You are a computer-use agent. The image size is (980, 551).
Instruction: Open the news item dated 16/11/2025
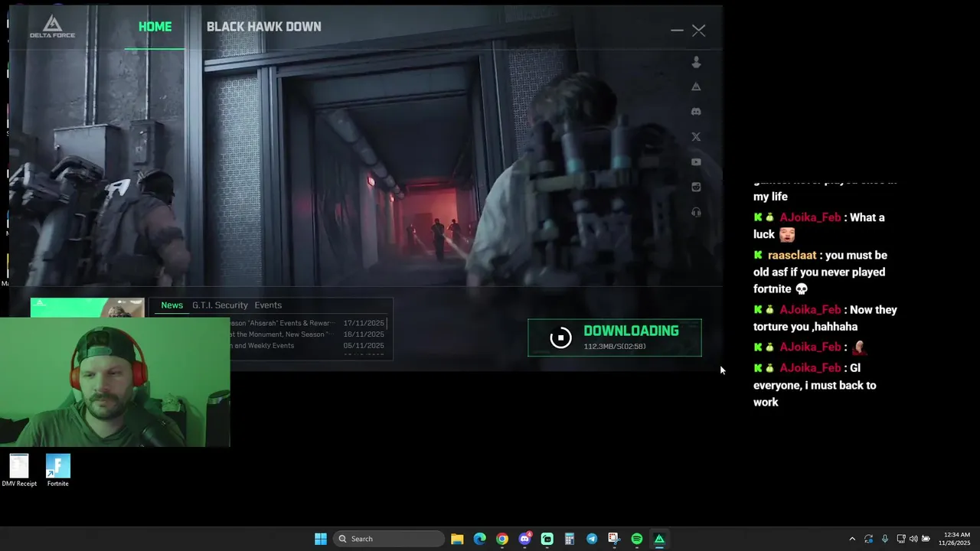click(x=308, y=334)
